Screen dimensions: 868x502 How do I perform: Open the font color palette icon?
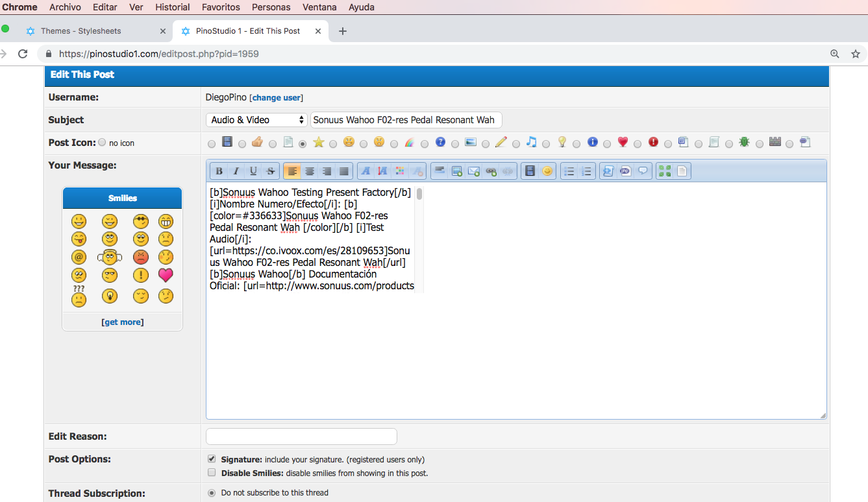pyautogui.click(x=400, y=171)
